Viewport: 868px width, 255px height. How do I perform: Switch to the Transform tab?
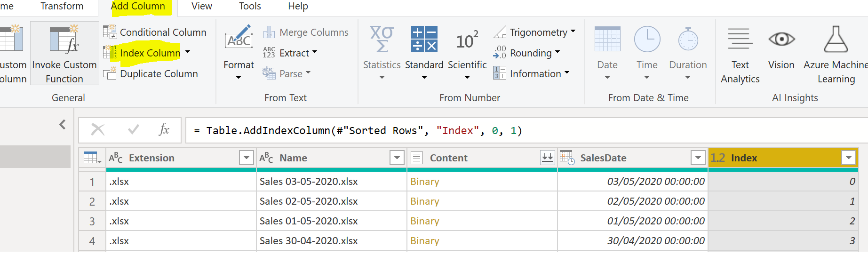pos(62,6)
